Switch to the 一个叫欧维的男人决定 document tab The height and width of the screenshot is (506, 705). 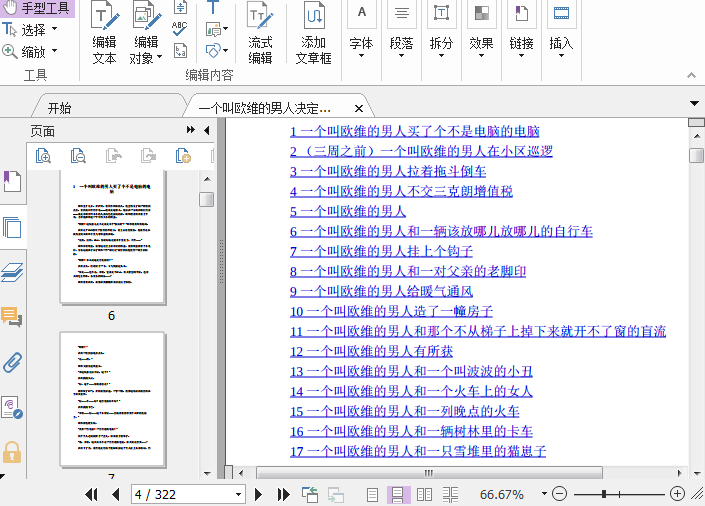264,108
